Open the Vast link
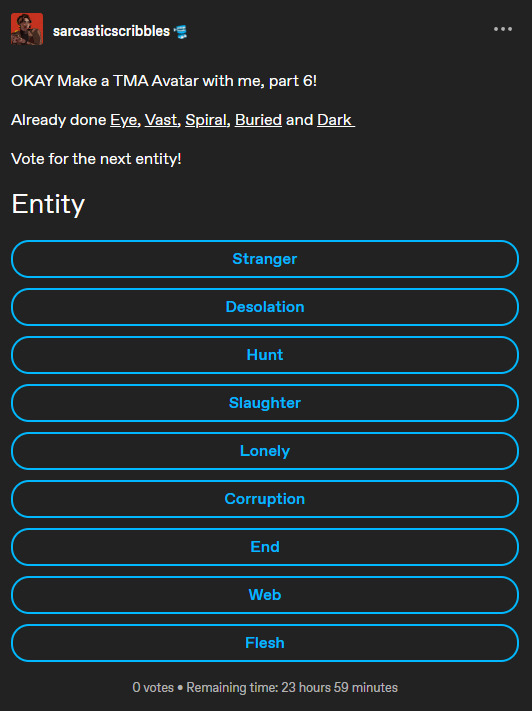Image resolution: width=532 pixels, height=711 pixels. tap(161, 120)
